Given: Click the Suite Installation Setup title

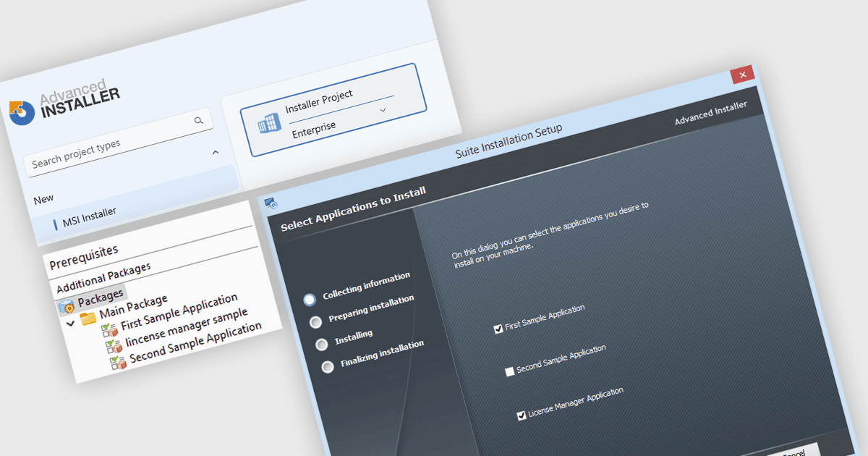Looking at the screenshot, I should [x=509, y=141].
